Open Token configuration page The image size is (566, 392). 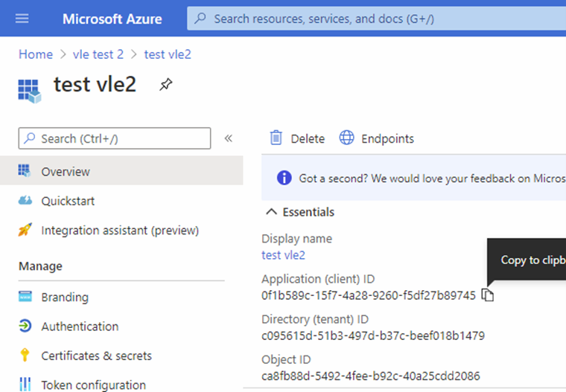pos(93,385)
